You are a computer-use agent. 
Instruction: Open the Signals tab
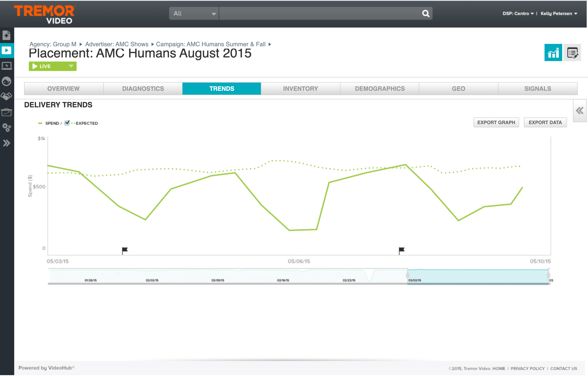click(538, 89)
